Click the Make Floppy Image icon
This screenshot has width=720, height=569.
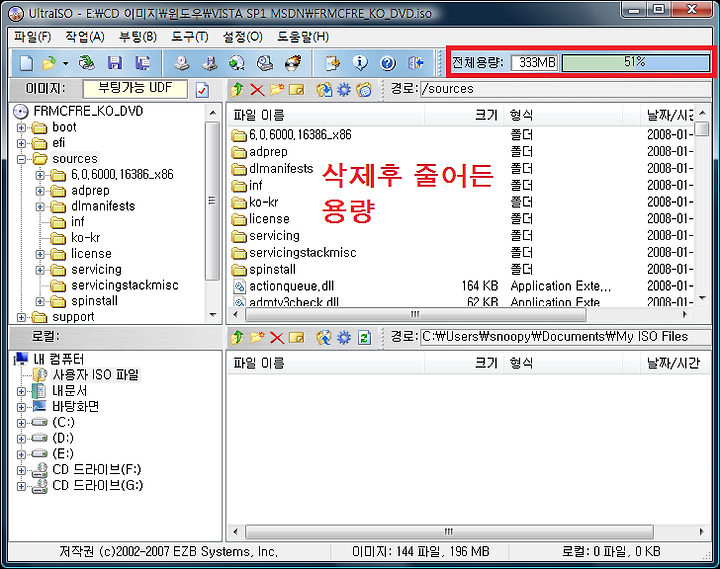210,63
